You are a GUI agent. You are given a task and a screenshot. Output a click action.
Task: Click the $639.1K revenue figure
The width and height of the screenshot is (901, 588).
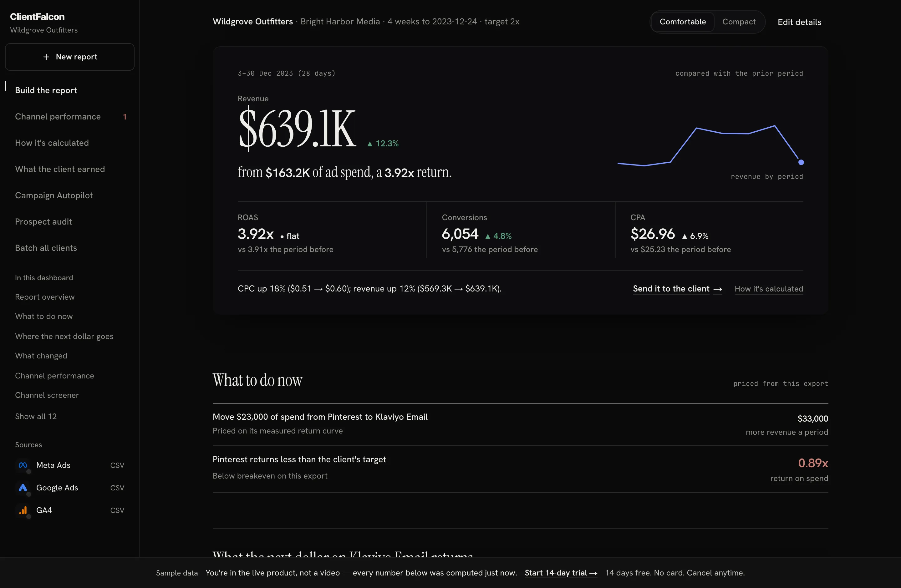tap(297, 128)
